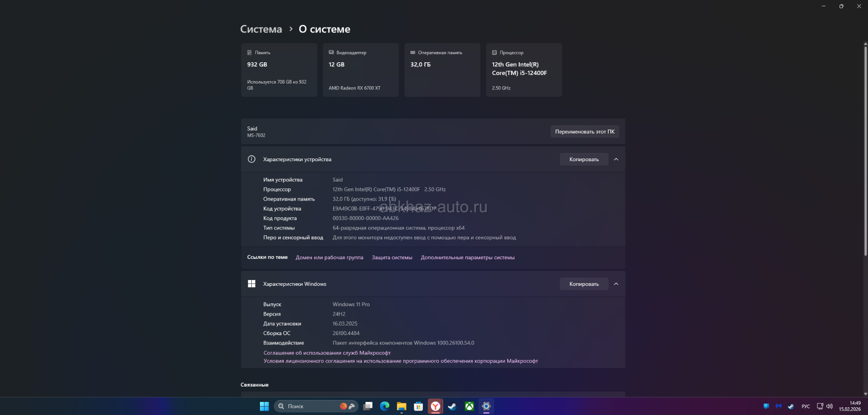868x415 pixels.
Task: Open the Память storage card
Action: pyautogui.click(x=279, y=70)
